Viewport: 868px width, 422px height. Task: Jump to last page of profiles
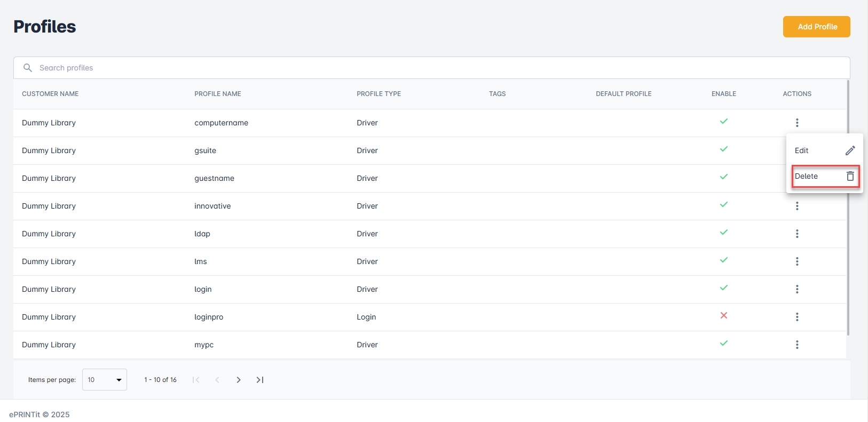pyautogui.click(x=260, y=380)
